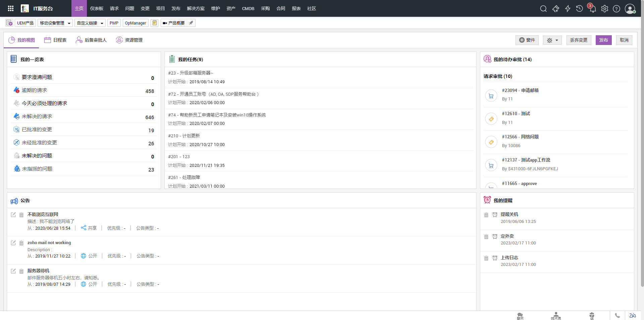Open the dashboard gear settings dropdown
This screenshot has height=320, width=644.
point(552,40)
